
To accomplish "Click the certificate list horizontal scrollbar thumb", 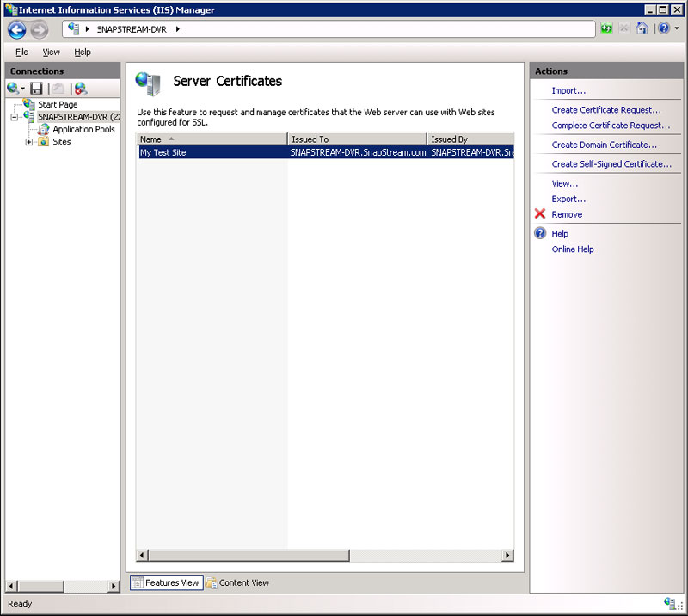I will [249, 556].
